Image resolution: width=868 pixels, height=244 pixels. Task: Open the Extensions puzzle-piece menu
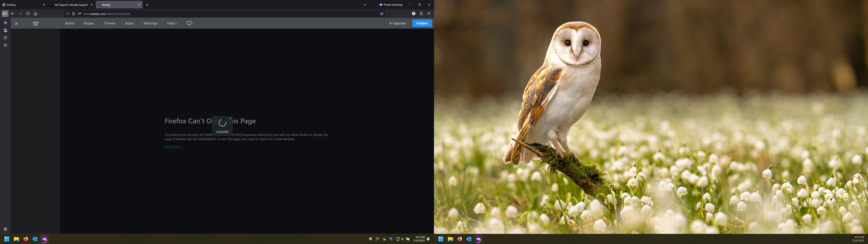click(x=421, y=14)
